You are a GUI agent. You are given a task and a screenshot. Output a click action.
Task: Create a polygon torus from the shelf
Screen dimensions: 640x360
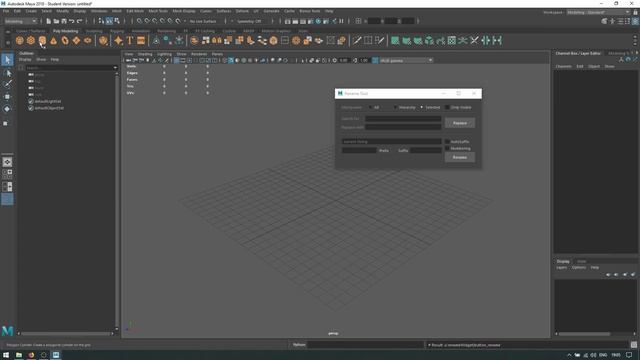tap(65, 40)
